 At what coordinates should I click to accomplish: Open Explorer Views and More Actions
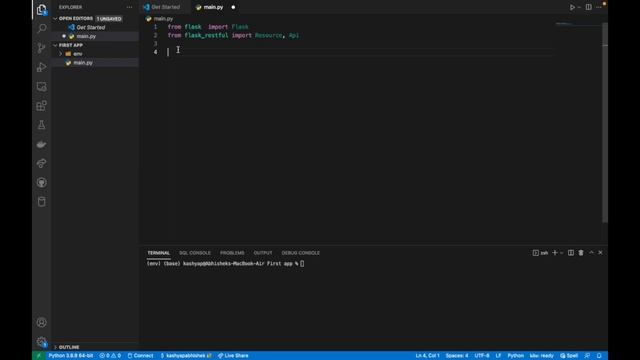pyautogui.click(x=129, y=7)
